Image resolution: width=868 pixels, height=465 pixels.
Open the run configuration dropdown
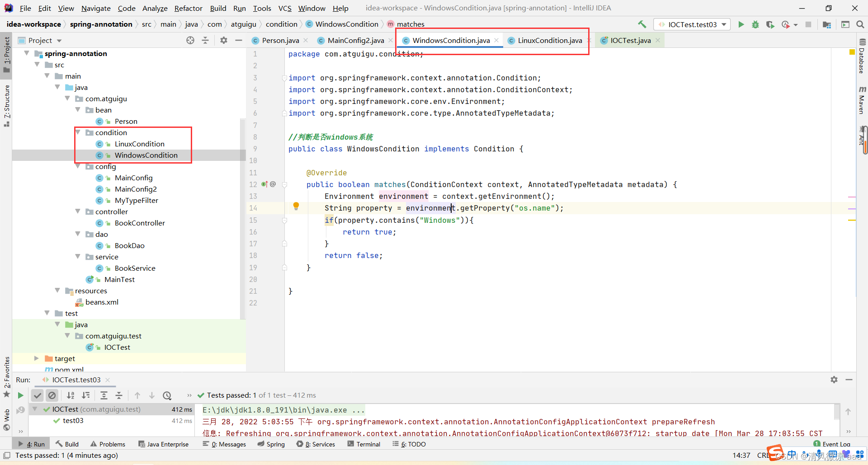coord(692,24)
